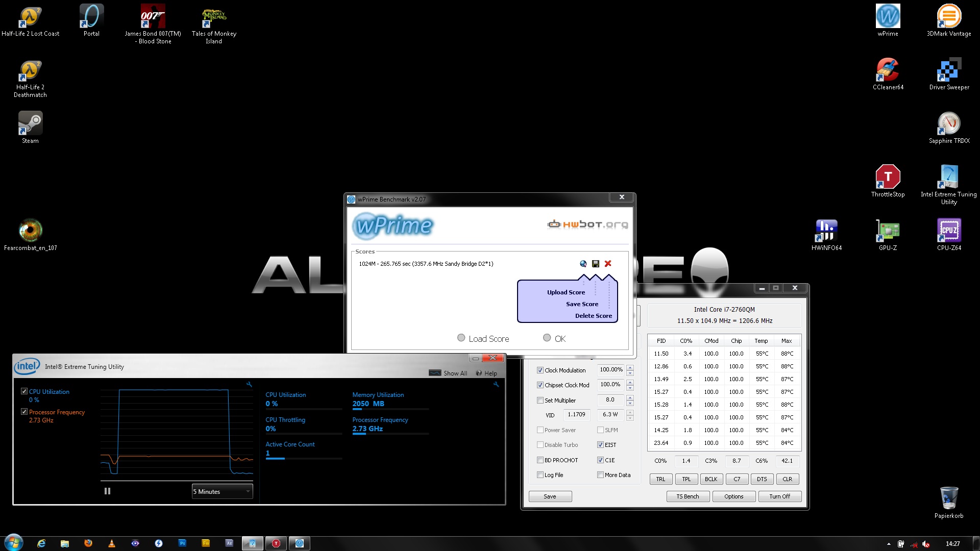Choose Delete Score from the popup menu
Viewport: 980px width, 551px height.
tap(593, 316)
